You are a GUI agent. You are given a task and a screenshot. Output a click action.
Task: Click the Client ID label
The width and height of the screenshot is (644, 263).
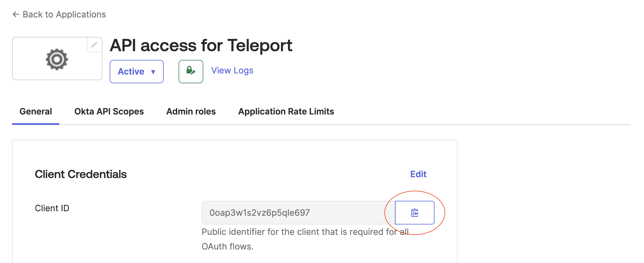coord(52,208)
